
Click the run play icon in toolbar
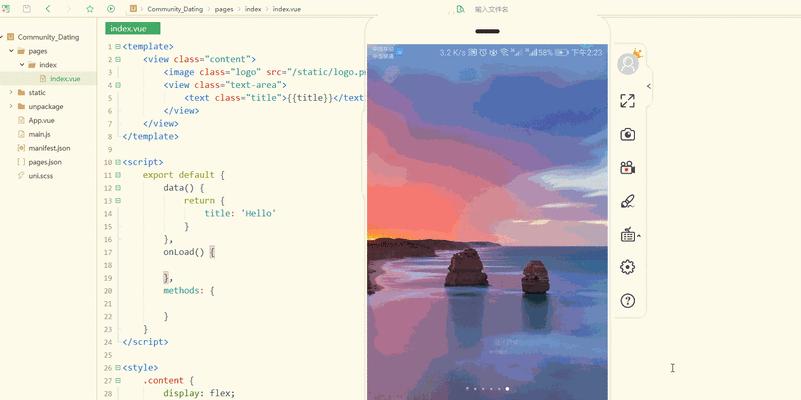[111, 9]
